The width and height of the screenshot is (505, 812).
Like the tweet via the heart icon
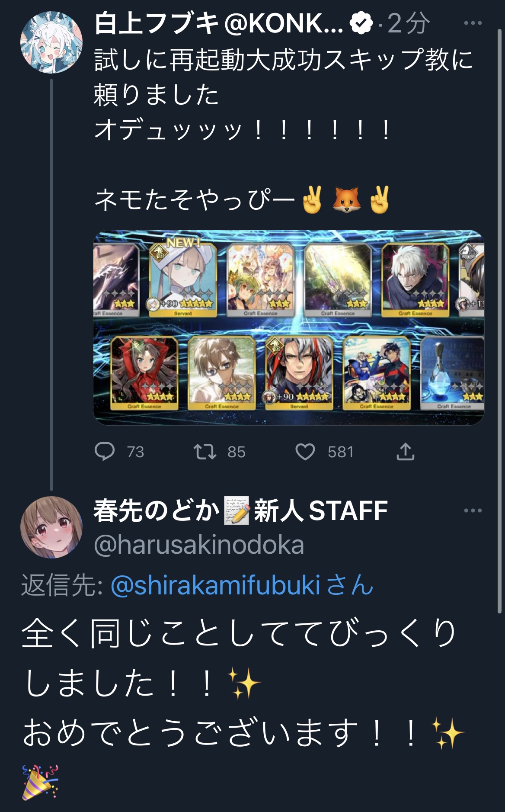coord(305,452)
